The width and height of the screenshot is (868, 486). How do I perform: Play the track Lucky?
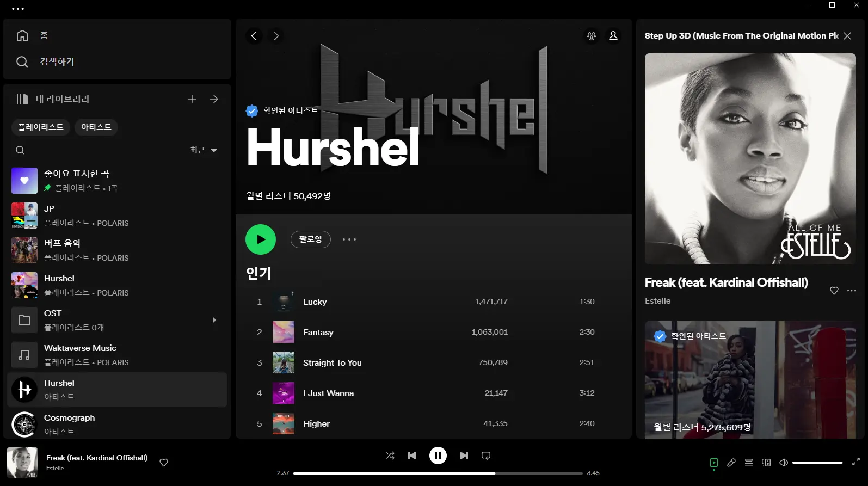pos(434,302)
